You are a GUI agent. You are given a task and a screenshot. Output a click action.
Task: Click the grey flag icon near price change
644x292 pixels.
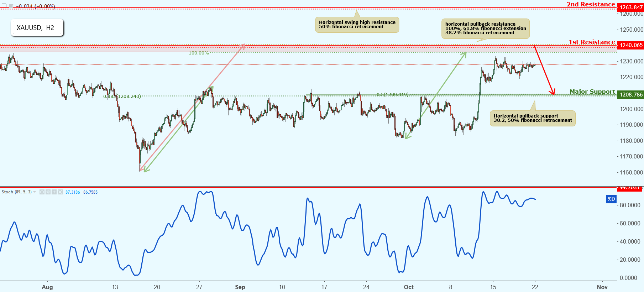point(11,6)
